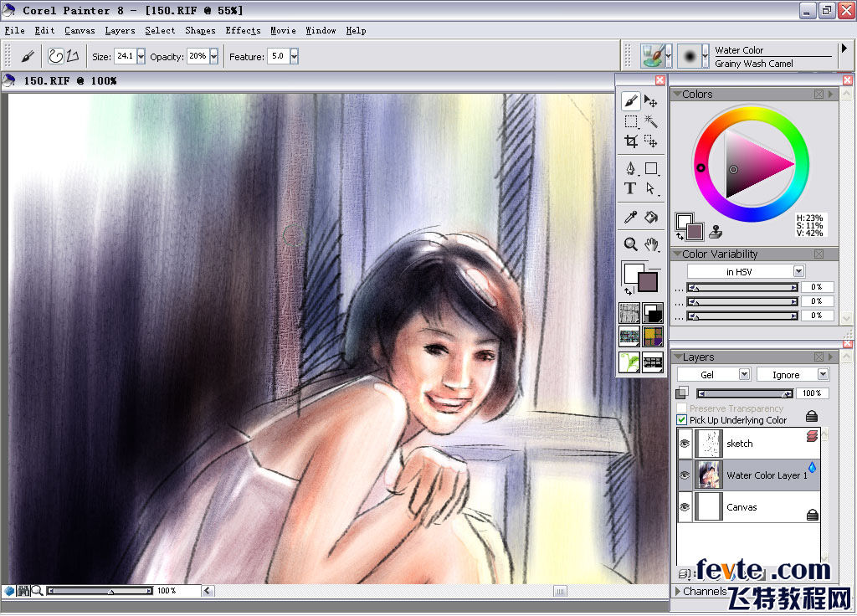857x616 pixels.
Task: Open the Canvas menu
Action: 80,31
